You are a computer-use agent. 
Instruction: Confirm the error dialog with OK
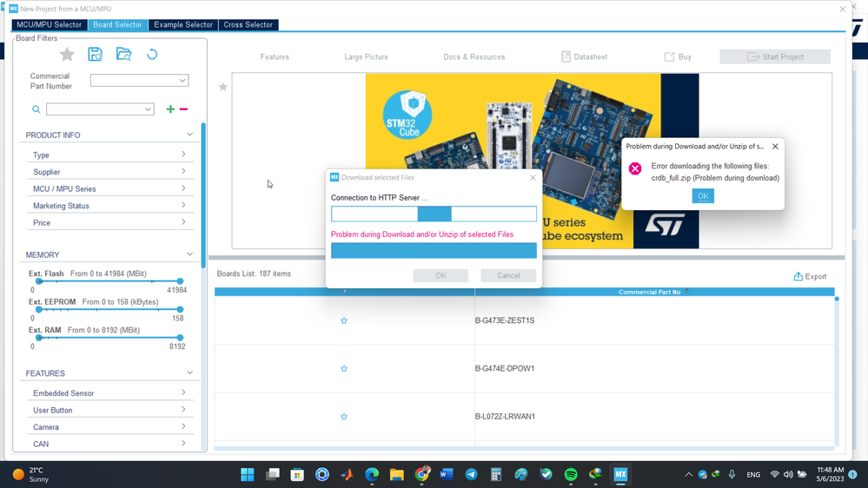703,196
